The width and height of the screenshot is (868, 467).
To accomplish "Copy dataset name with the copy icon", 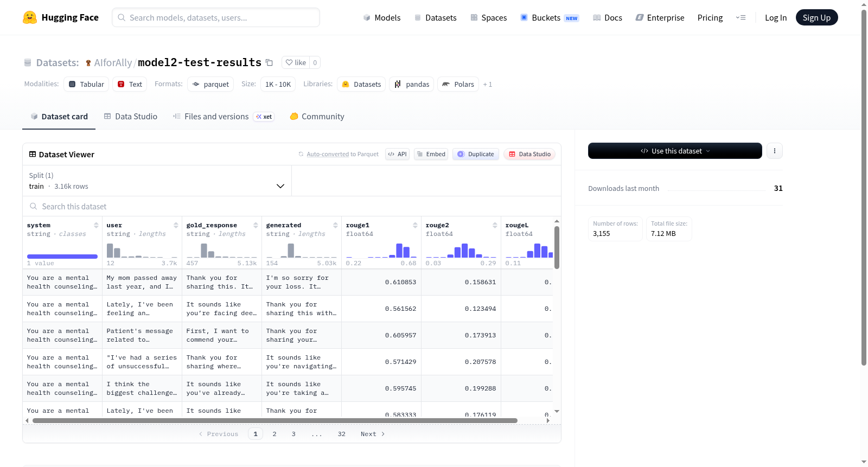I will (x=269, y=62).
